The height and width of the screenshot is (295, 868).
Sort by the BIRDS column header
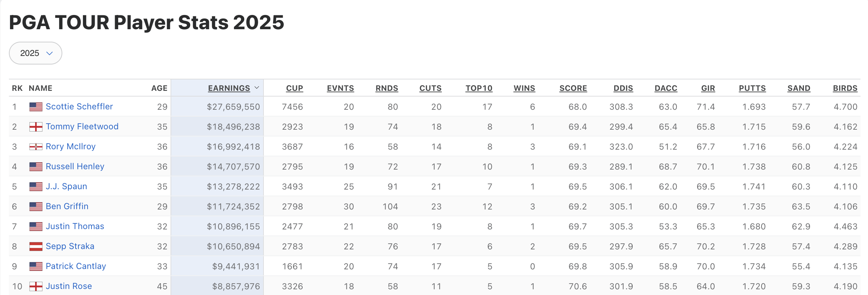coord(845,88)
